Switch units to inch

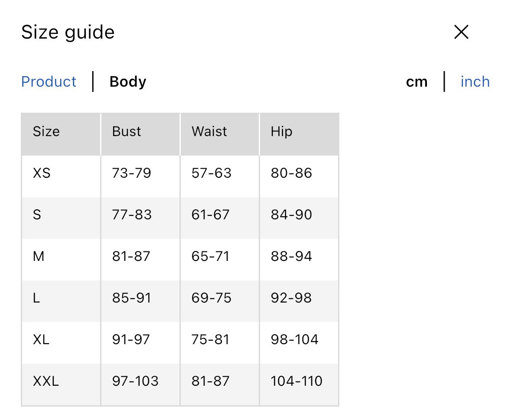475,82
